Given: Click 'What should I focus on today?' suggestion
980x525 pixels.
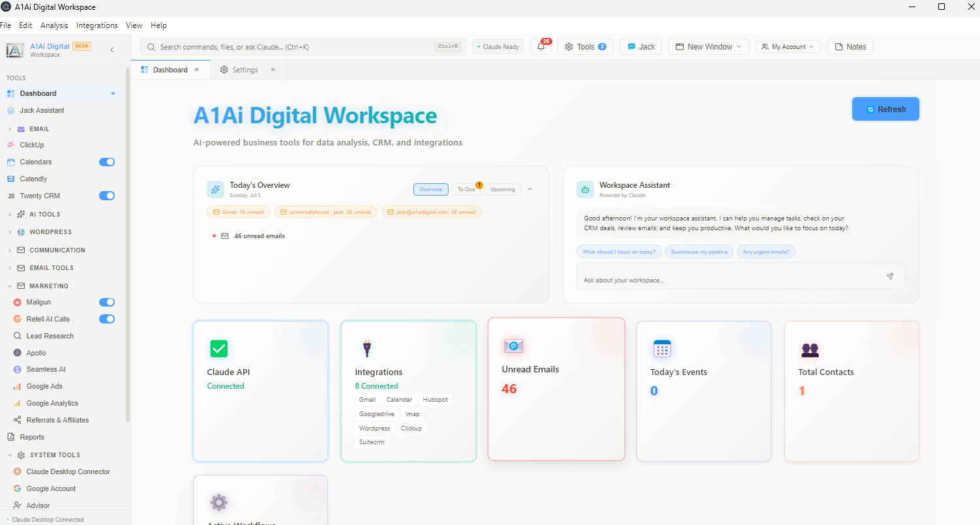Looking at the screenshot, I should [x=619, y=252].
